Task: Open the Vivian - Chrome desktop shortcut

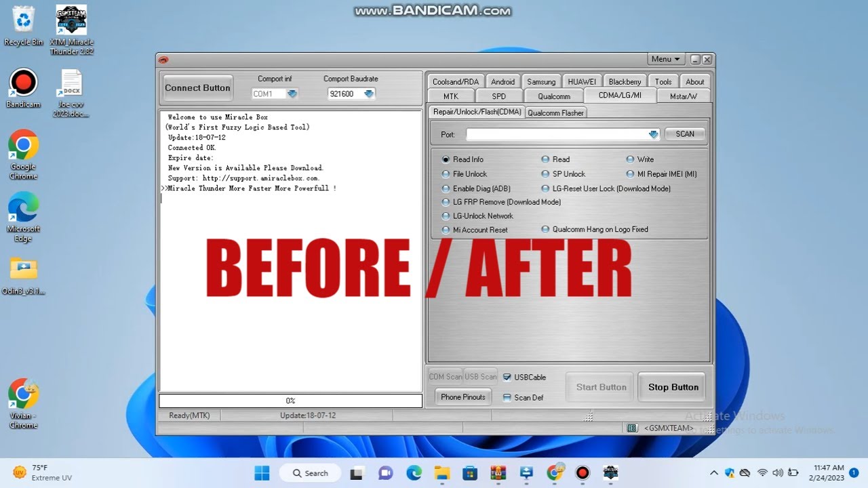Action: coord(23,403)
